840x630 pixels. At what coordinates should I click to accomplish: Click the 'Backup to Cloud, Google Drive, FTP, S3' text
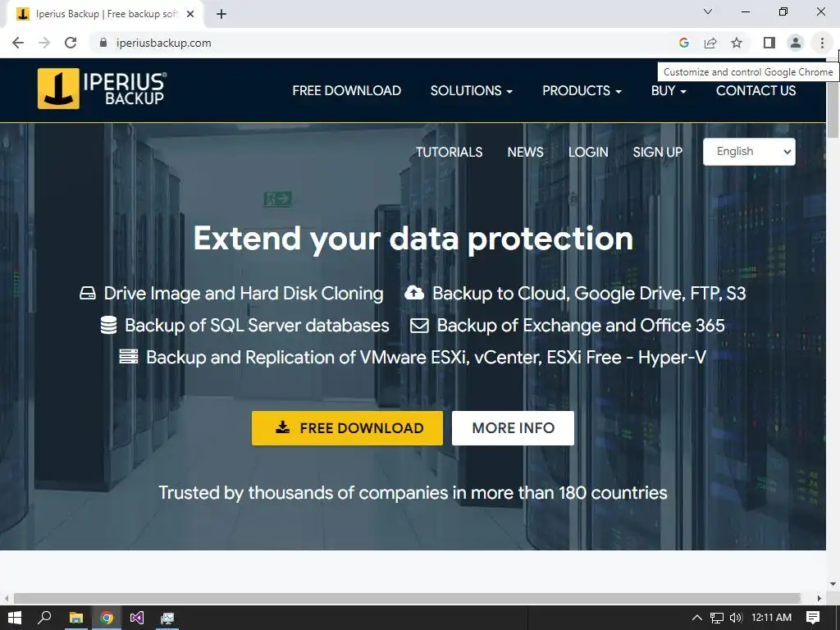(589, 294)
